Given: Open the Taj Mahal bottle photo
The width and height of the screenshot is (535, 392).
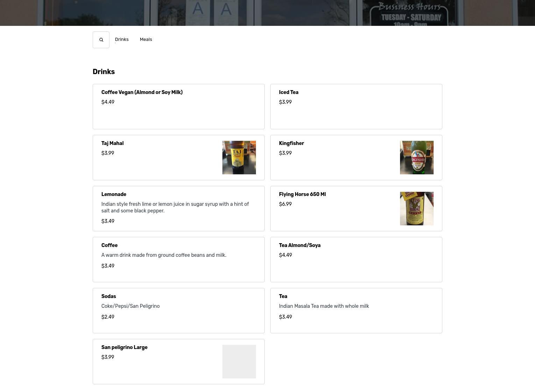Looking at the screenshot, I should tap(239, 158).
